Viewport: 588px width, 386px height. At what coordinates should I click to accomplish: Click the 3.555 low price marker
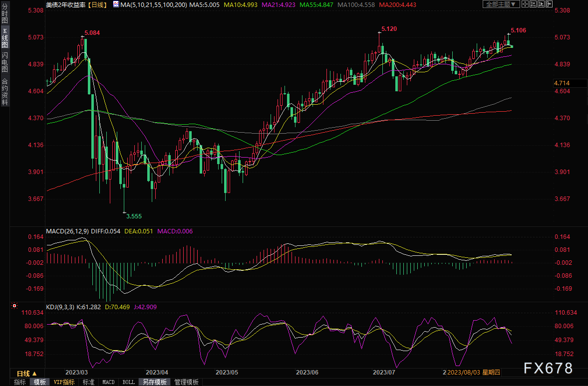coord(134,216)
